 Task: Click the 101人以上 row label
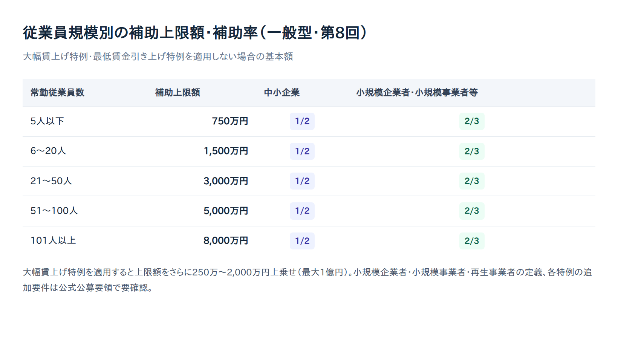pos(53,241)
